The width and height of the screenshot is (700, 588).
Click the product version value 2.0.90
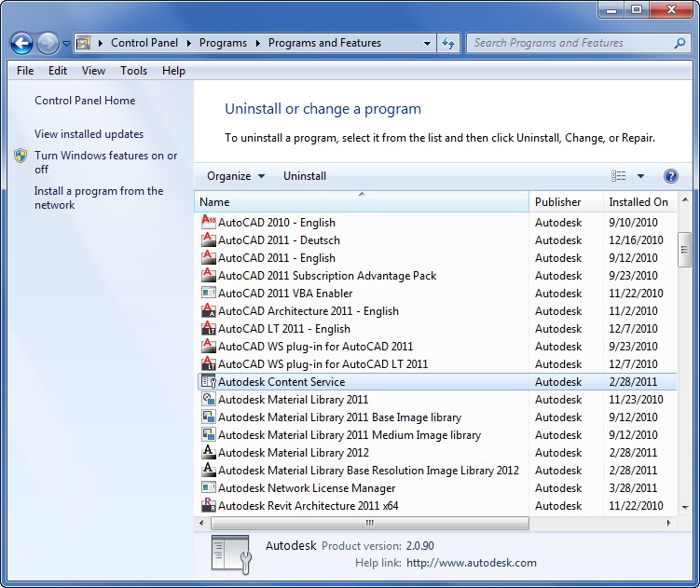coord(419,545)
